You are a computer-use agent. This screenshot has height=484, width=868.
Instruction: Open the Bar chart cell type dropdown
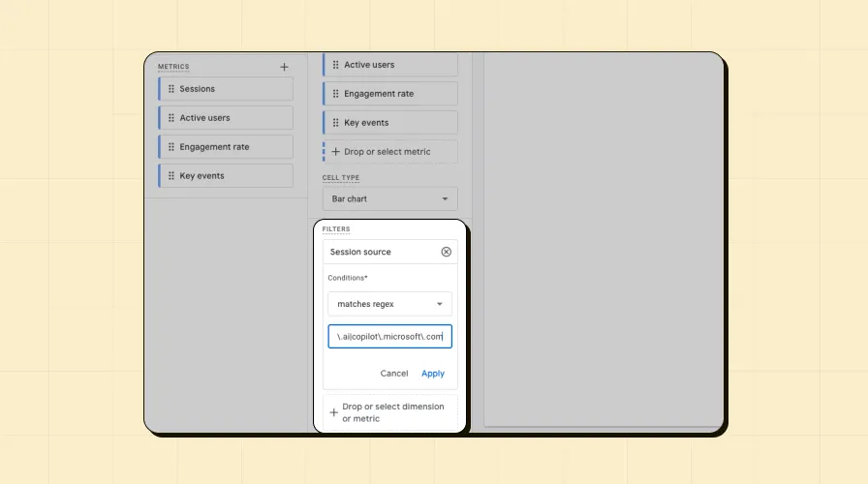click(390, 198)
